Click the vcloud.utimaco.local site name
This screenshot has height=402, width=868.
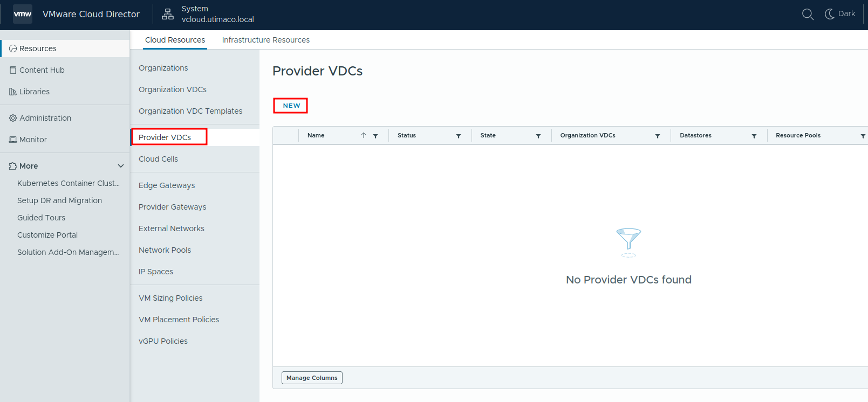[218, 19]
